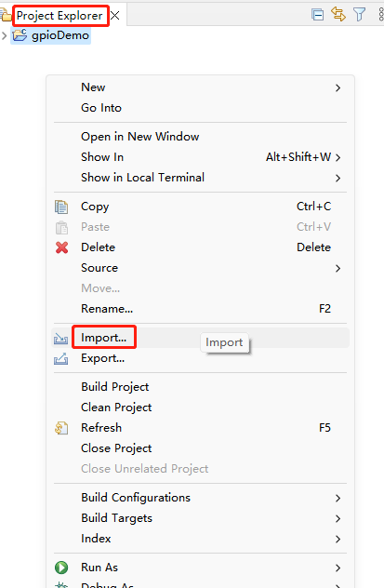Image resolution: width=384 pixels, height=588 pixels.
Task: Open the Show In submenu arrow
Action: [x=338, y=157]
